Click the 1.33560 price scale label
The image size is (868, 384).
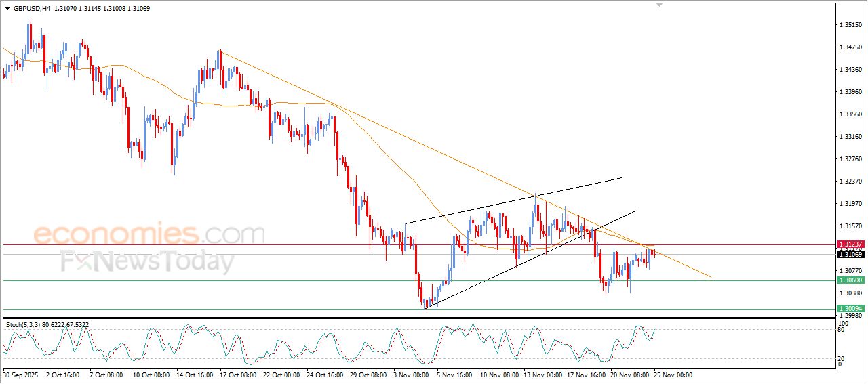tap(850, 114)
